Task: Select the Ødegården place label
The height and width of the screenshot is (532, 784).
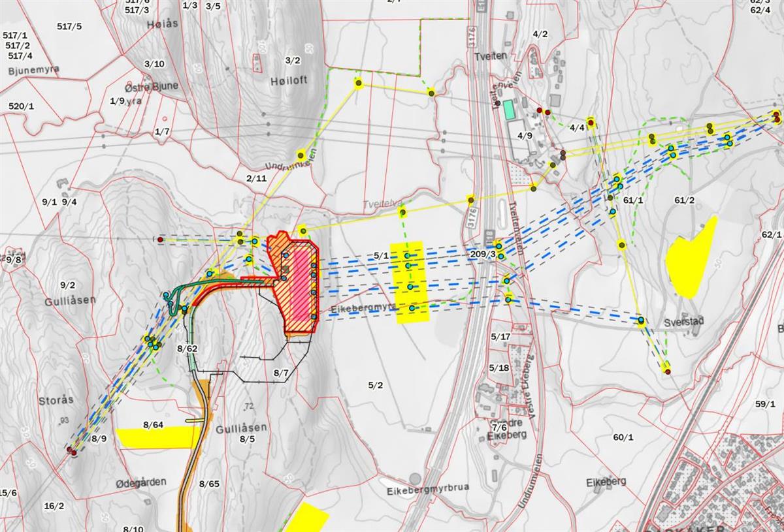Action: (x=141, y=482)
